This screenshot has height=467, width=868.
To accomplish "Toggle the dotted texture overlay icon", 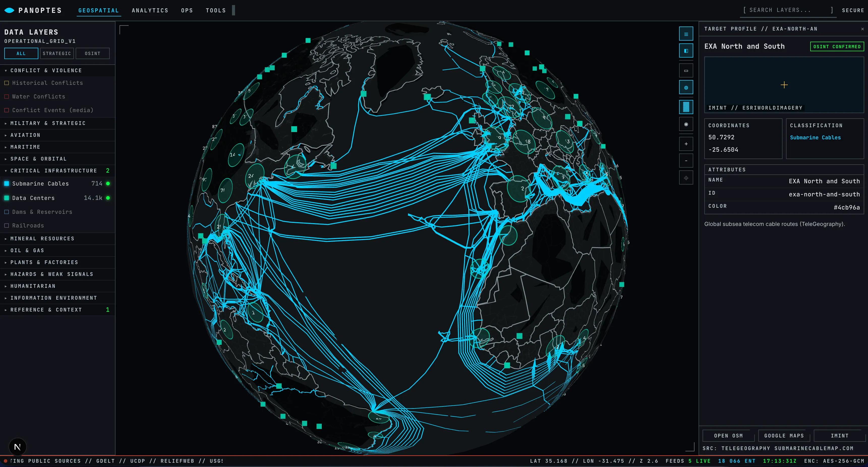I will (686, 107).
